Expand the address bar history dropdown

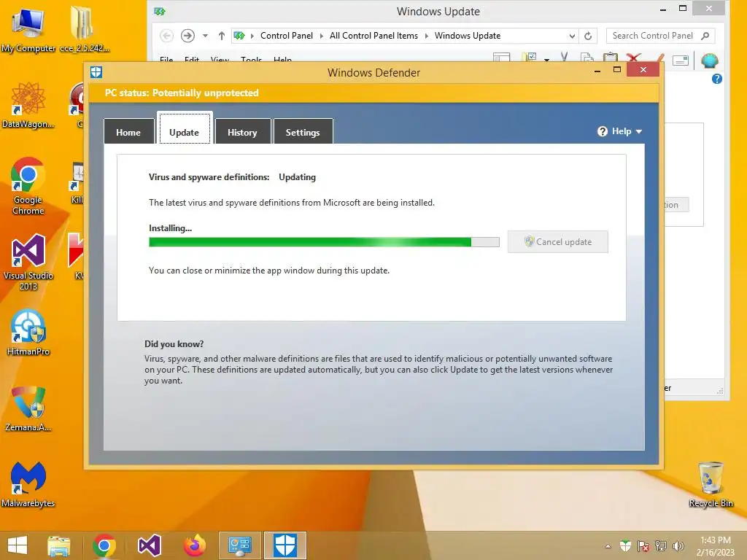point(572,36)
